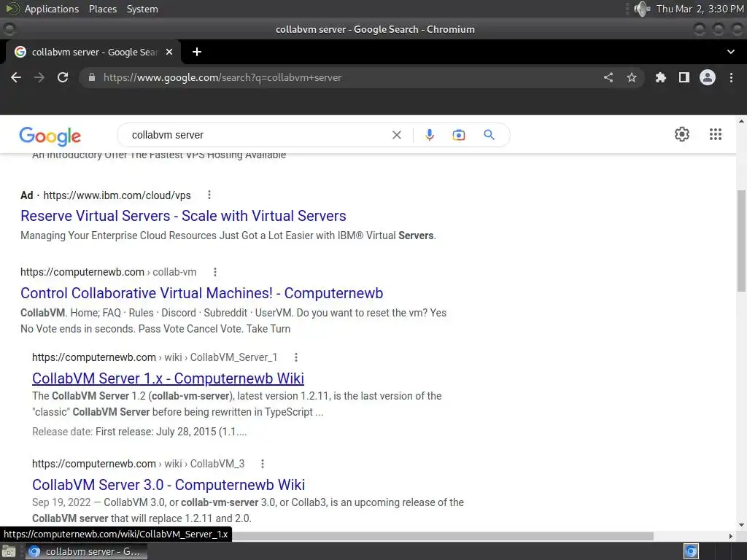Image resolution: width=747 pixels, height=560 pixels.
Task: Submit search with magnifier icon
Action: point(489,135)
